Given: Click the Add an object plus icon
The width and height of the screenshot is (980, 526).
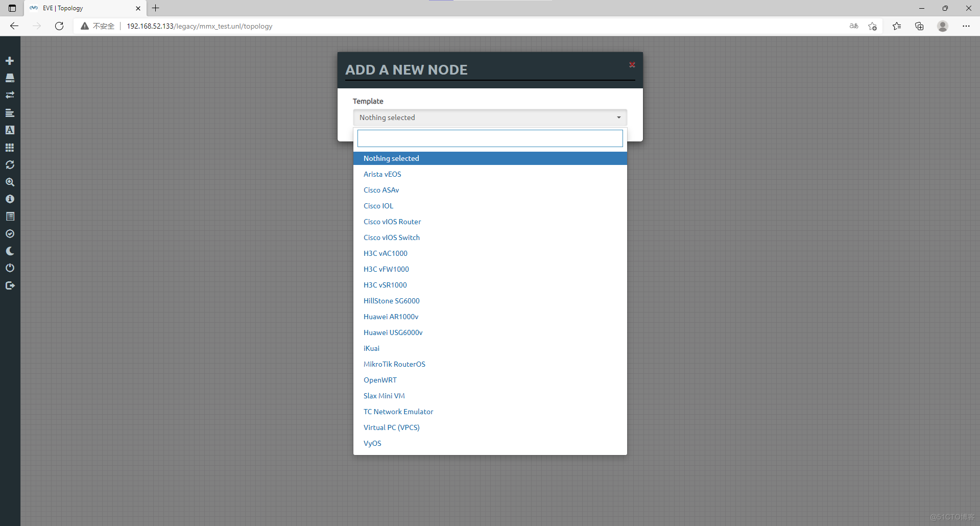Looking at the screenshot, I should point(10,61).
